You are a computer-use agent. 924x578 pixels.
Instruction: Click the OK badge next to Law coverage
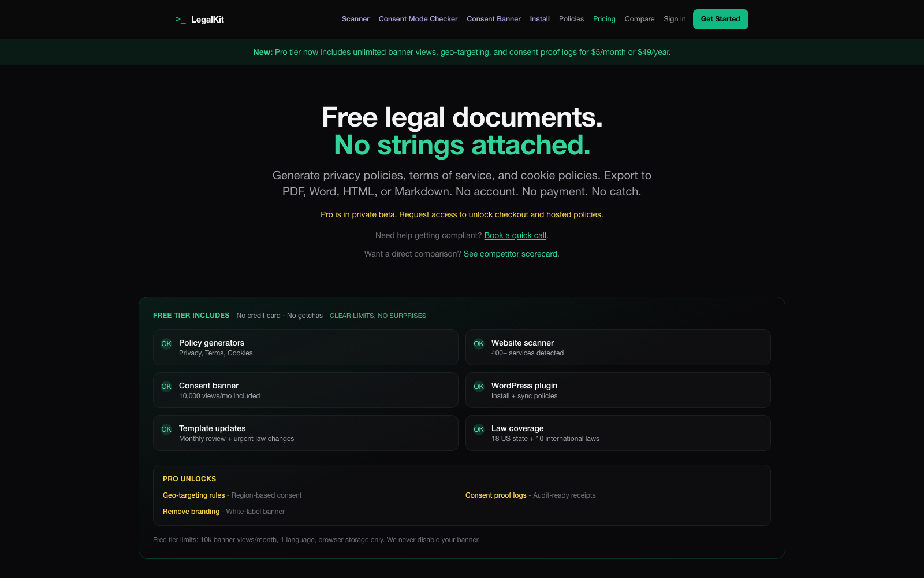tap(478, 429)
